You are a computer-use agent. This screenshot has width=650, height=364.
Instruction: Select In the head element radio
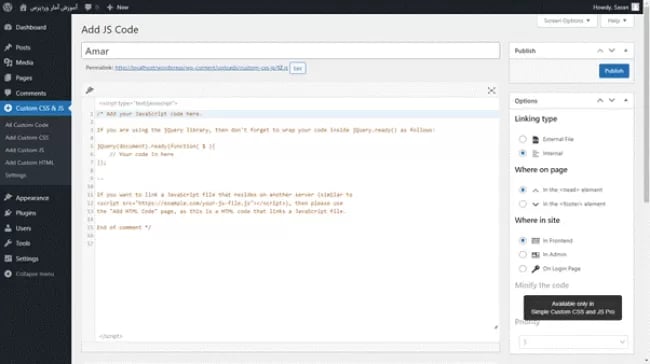point(523,190)
